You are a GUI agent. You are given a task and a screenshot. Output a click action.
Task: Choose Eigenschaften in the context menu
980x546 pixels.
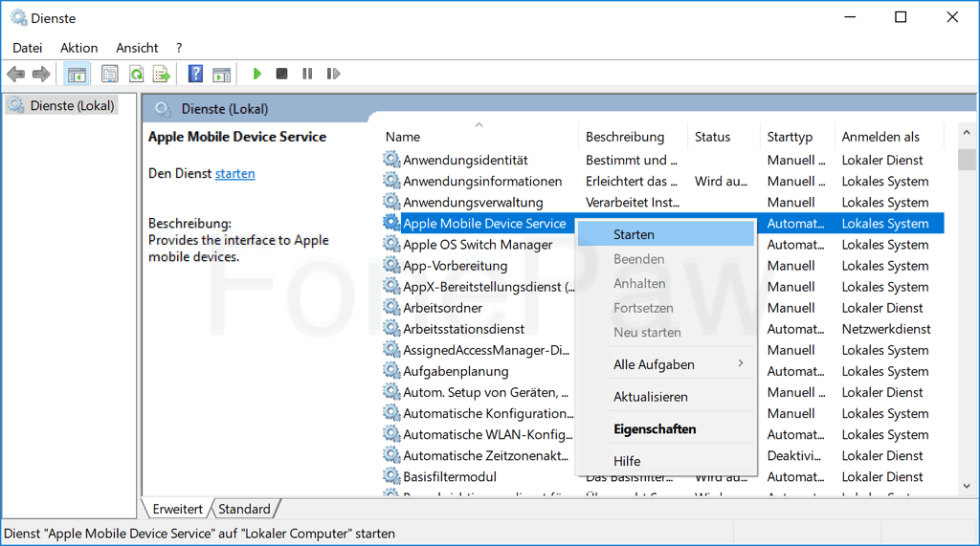(x=666, y=429)
